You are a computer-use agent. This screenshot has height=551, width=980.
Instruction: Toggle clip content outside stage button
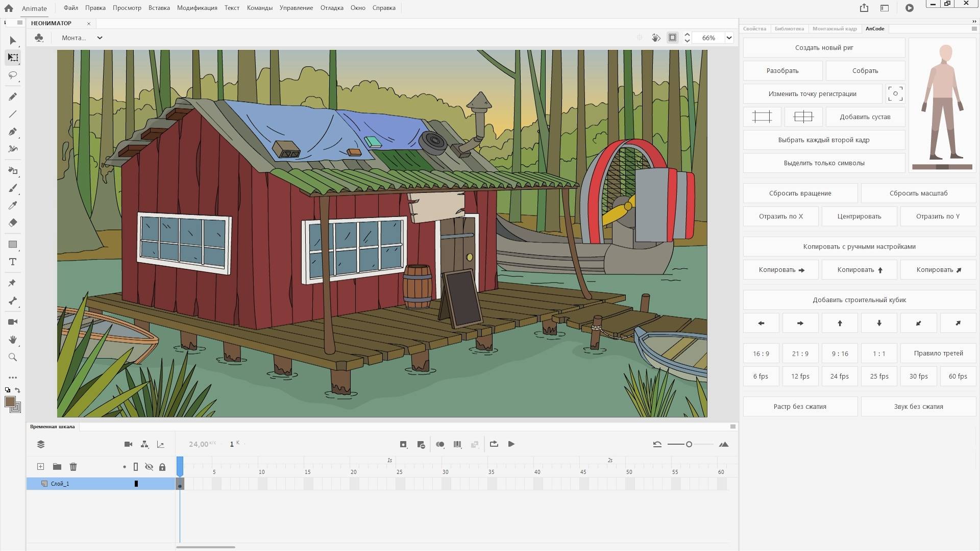(x=672, y=38)
